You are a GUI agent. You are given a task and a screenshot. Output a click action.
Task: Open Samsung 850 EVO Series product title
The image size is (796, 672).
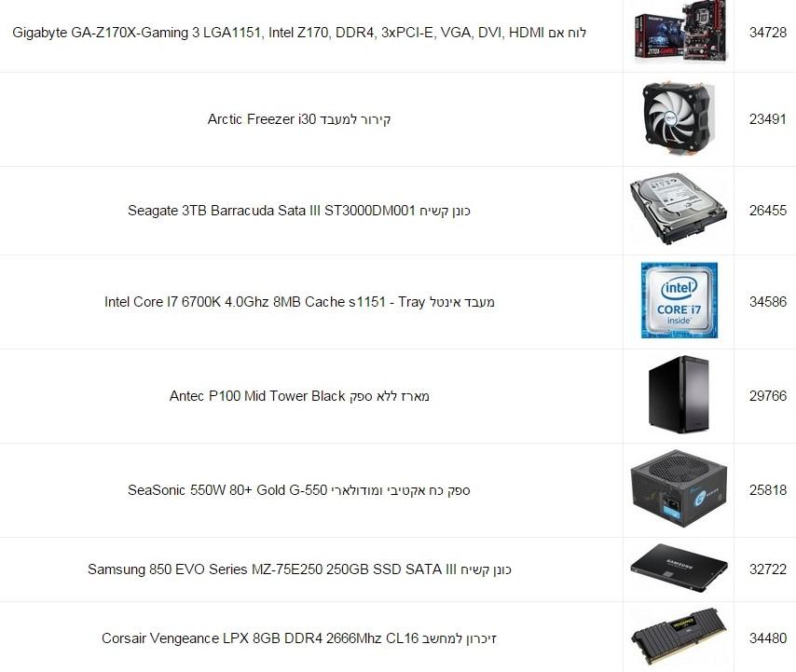299,569
